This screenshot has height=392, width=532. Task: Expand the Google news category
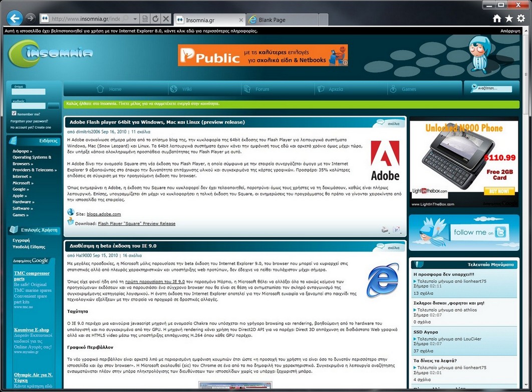21,189
